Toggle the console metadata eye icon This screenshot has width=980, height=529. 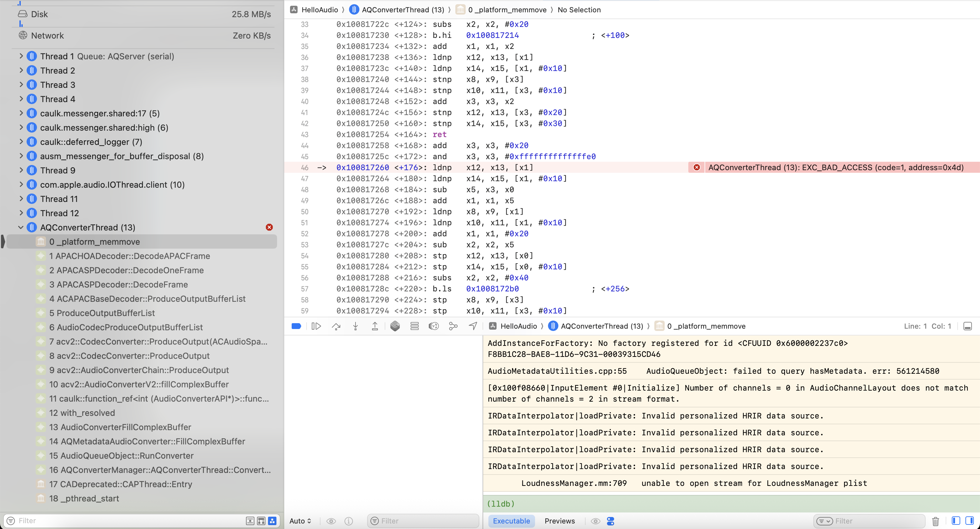[x=595, y=521]
